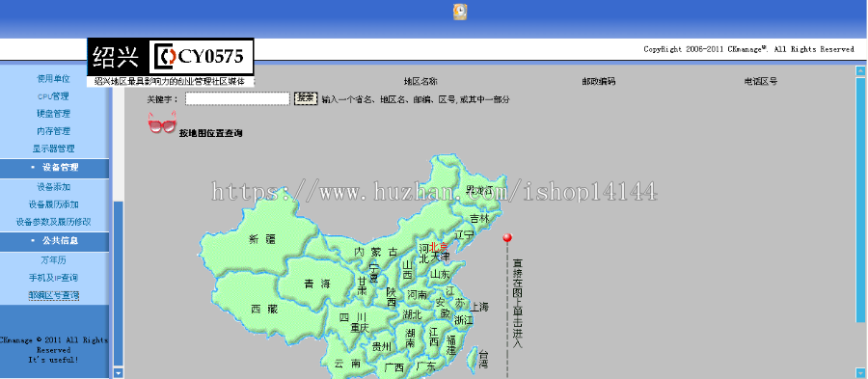Click the 搜索 button

coord(305,98)
